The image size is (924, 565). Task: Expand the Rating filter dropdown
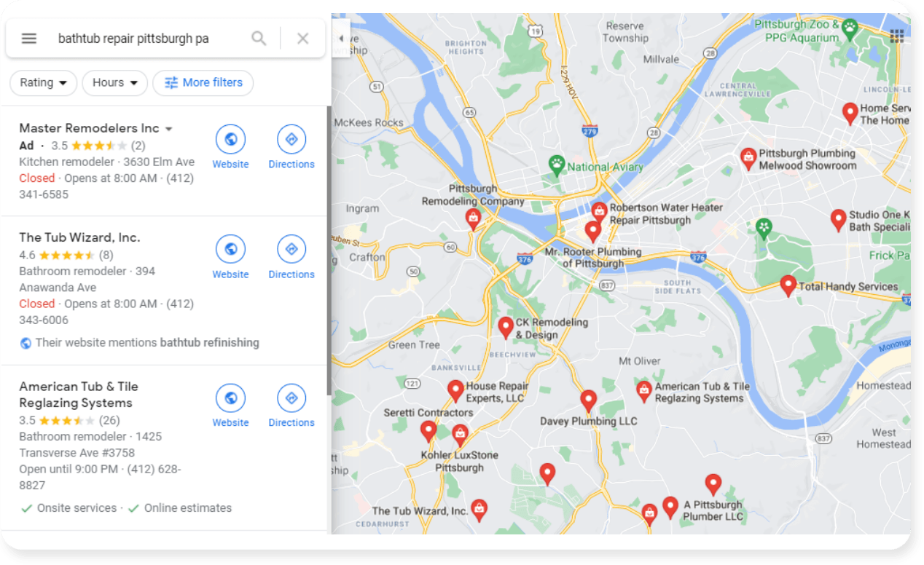[44, 83]
